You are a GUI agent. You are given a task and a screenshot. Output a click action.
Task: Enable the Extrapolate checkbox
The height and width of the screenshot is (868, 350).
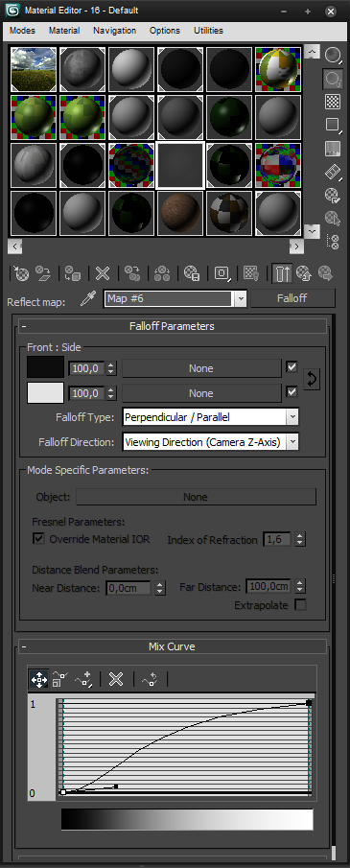point(300,605)
